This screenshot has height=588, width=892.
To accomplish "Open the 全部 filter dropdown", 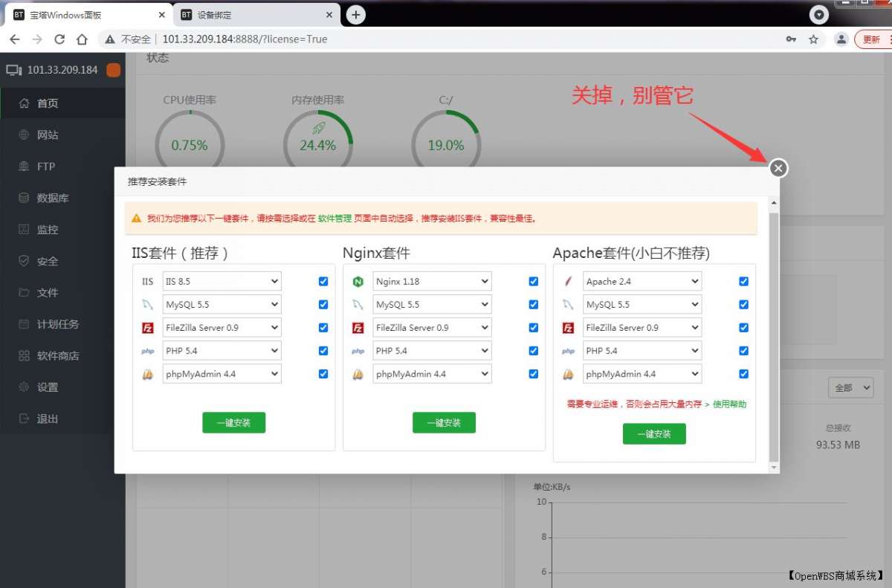I will pos(850,387).
